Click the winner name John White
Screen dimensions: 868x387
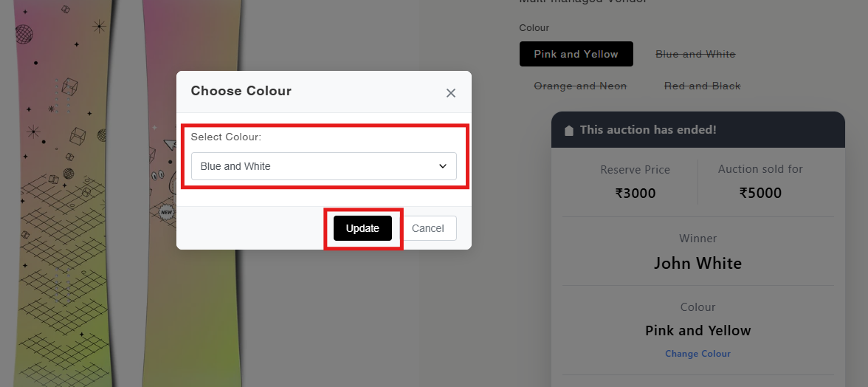tap(697, 263)
